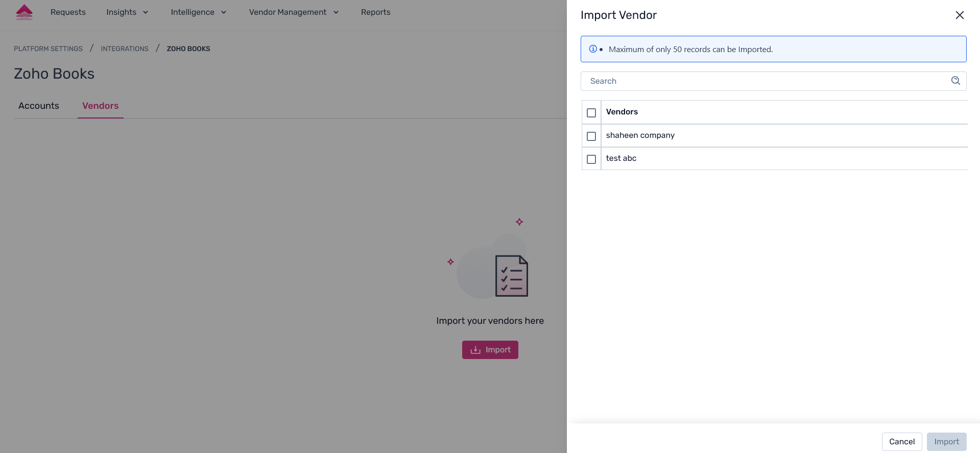Image resolution: width=980 pixels, height=453 pixels.
Task: Click the pink Import vendors button
Action: pos(490,350)
